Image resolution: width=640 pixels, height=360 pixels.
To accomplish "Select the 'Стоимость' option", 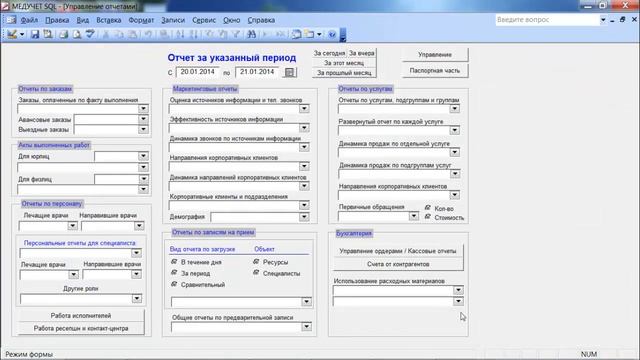I will point(428,217).
